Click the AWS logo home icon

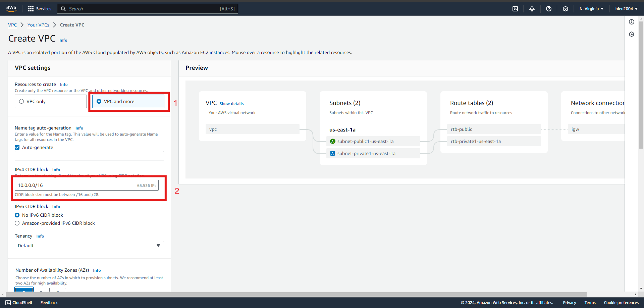(x=11, y=9)
